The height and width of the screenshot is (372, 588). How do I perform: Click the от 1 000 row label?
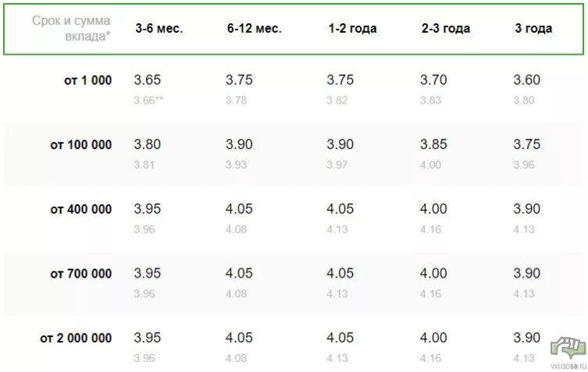[87, 80]
